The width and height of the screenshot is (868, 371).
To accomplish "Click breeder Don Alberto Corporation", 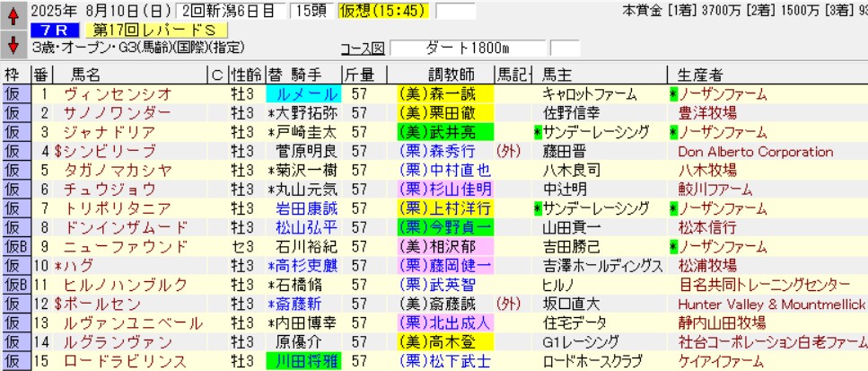I will tap(756, 151).
